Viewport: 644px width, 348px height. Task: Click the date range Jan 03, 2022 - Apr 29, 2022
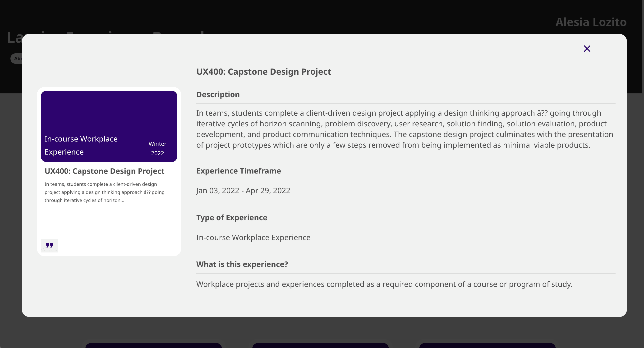click(243, 191)
